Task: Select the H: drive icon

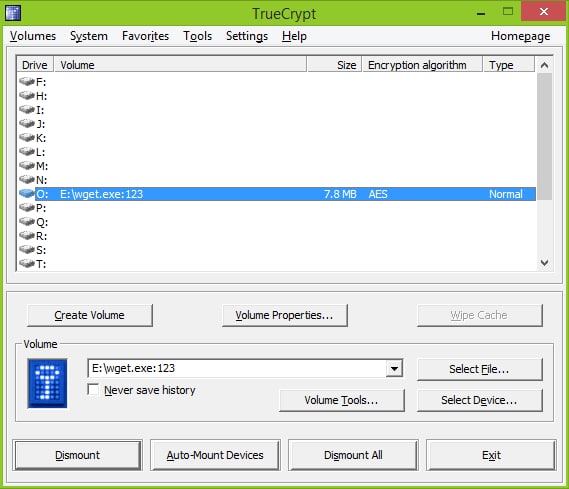Action: pyautogui.click(x=26, y=95)
